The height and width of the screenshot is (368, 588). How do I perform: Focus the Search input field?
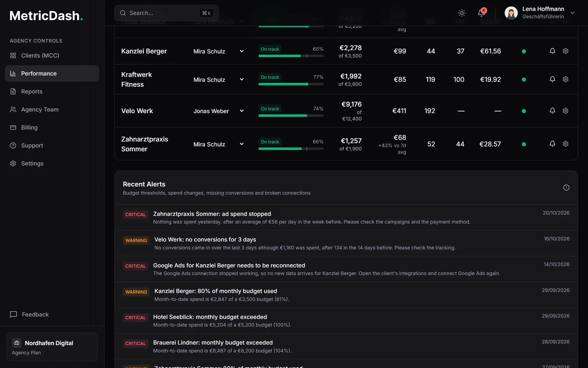pyautogui.click(x=166, y=13)
